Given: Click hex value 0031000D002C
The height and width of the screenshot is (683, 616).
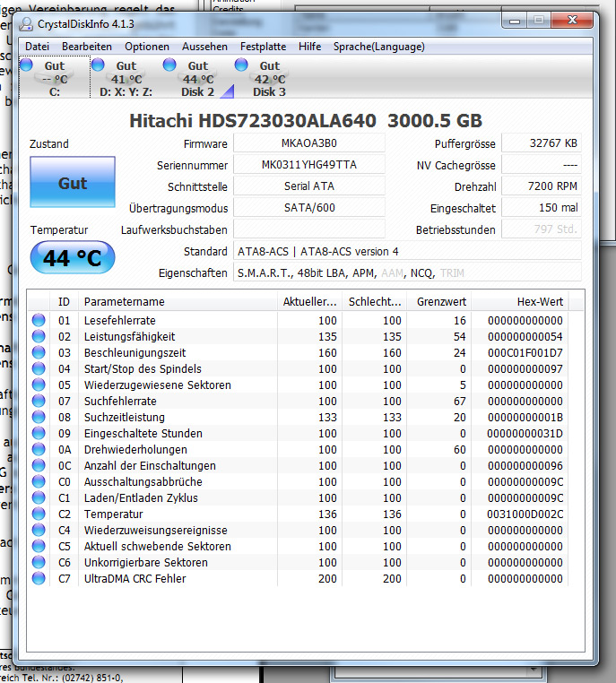Looking at the screenshot, I should pos(525,514).
